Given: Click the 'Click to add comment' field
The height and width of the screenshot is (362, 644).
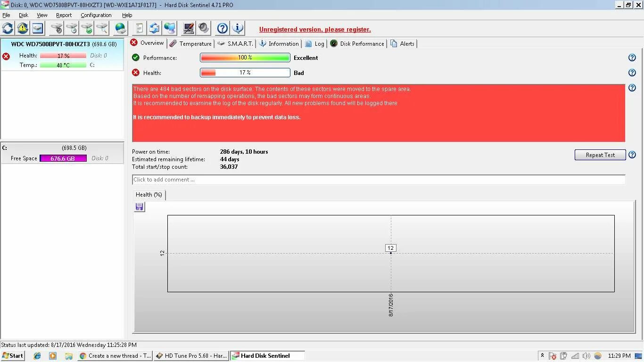Looking at the screenshot, I should pyautogui.click(x=379, y=180).
